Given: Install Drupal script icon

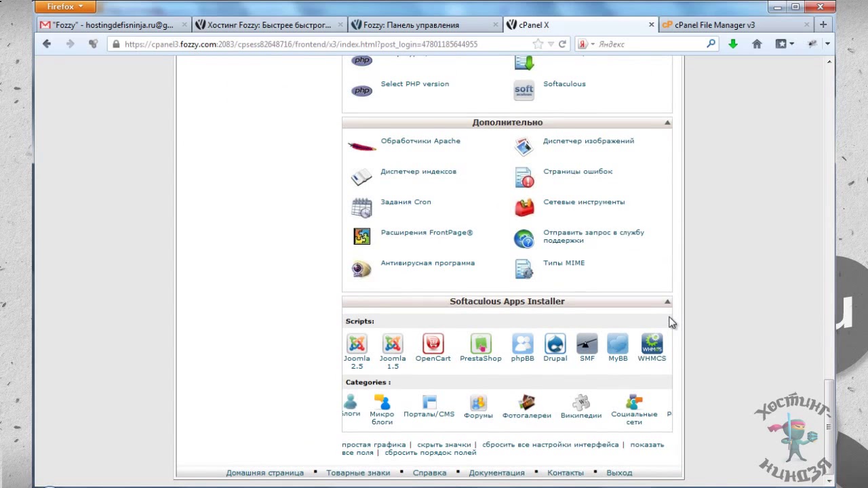Looking at the screenshot, I should click(555, 344).
